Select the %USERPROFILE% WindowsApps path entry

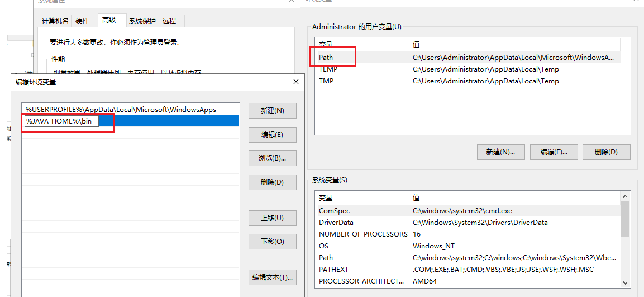click(121, 109)
